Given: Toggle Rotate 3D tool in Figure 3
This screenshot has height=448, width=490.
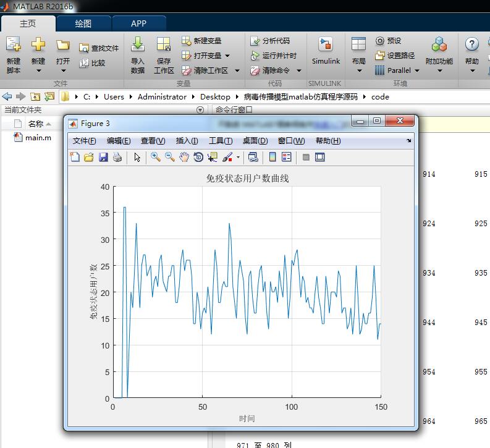Looking at the screenshot, I should (198, 157).
